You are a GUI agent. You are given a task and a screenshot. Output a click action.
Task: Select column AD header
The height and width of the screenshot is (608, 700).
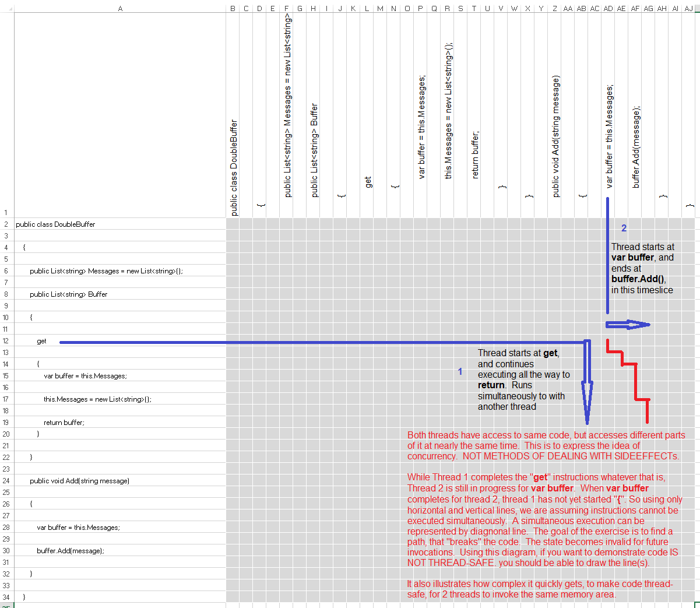pyautogui.click(x=608, y=8)
